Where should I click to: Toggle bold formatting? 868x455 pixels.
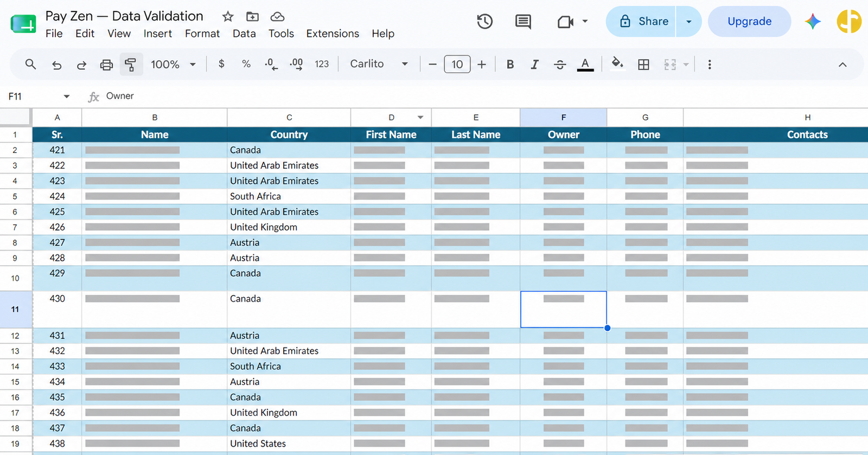tap(510, 65)
